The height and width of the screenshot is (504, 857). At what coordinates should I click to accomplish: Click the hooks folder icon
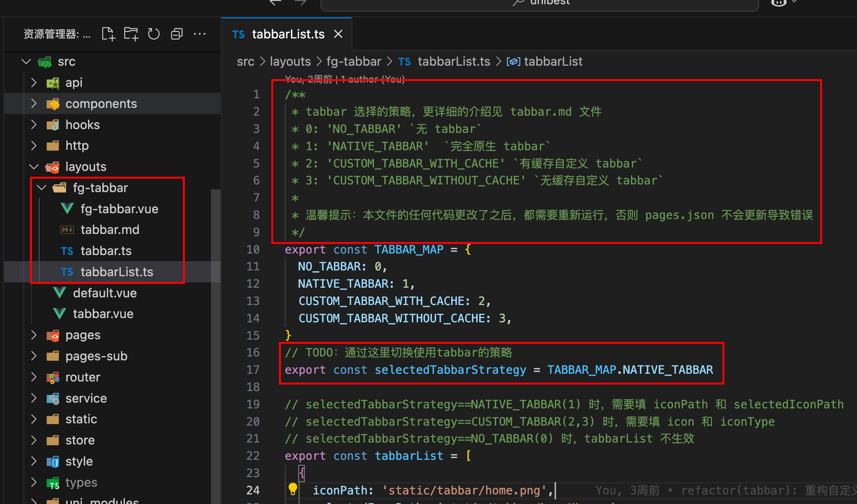point(53,124)
